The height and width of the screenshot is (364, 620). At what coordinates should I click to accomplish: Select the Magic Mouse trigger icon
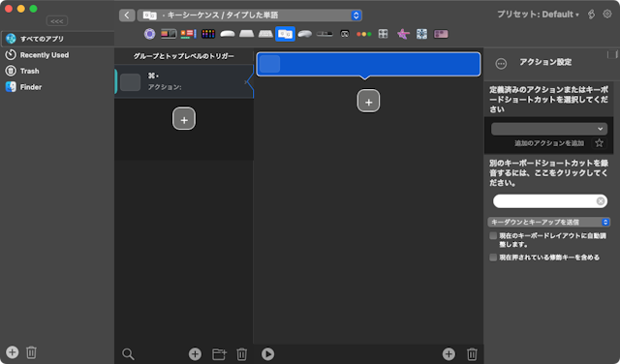228,34
